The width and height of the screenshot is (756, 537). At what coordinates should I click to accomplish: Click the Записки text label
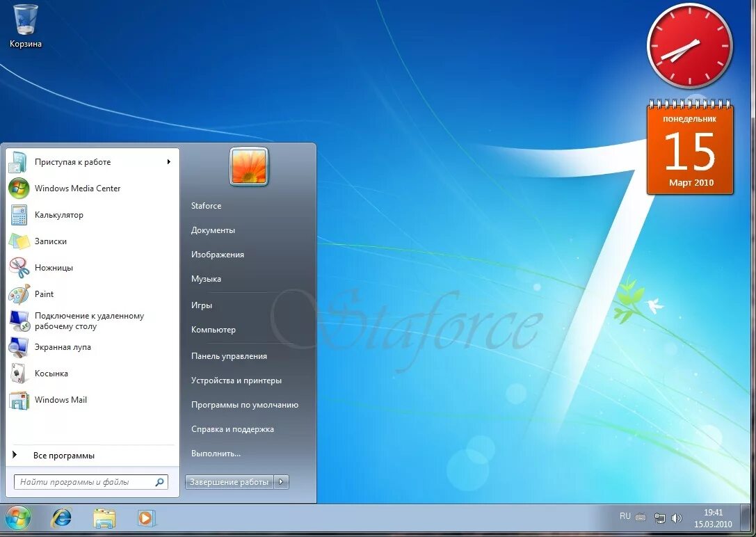tap(51, 241)
